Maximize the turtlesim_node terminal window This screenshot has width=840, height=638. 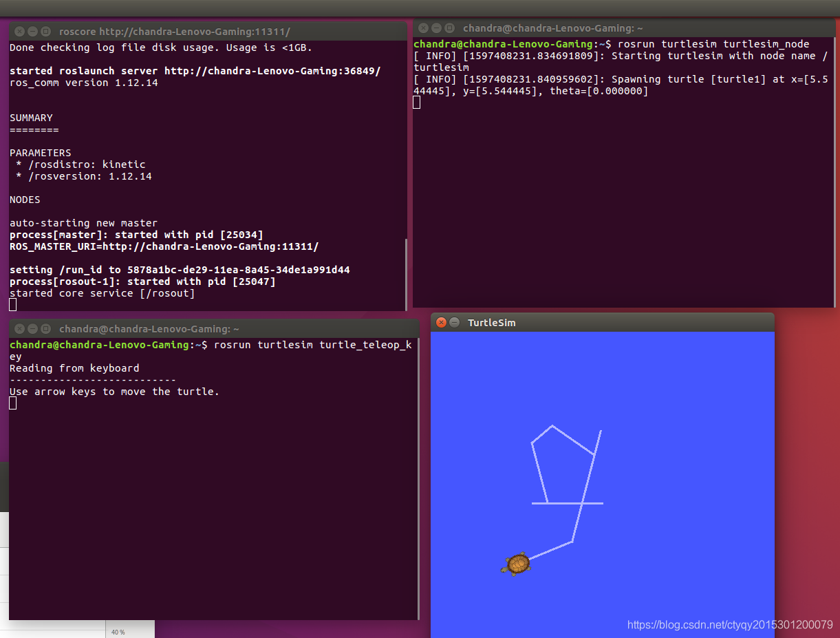point(449,28)
